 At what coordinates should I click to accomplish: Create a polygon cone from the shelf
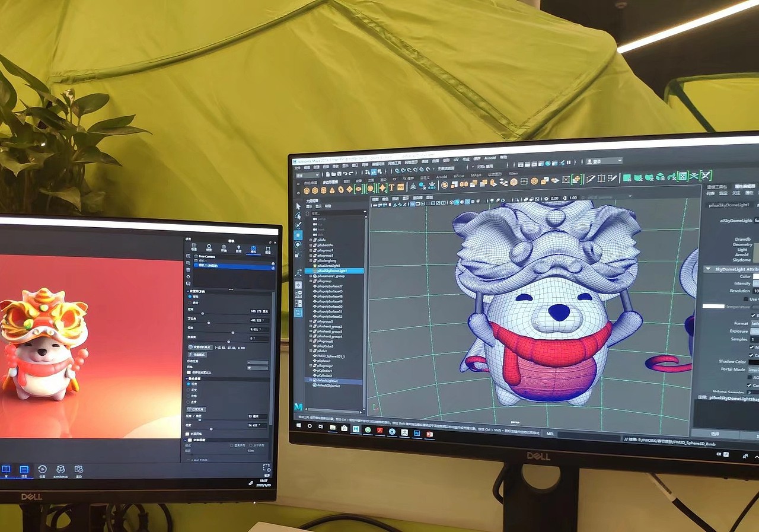pyautogui.click(x=332, y=190)
